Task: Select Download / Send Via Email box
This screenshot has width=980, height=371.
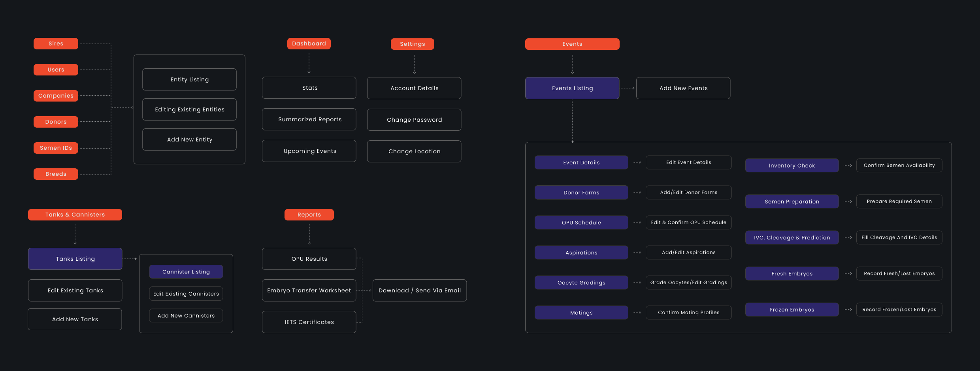Action: (x=419, y=290)
